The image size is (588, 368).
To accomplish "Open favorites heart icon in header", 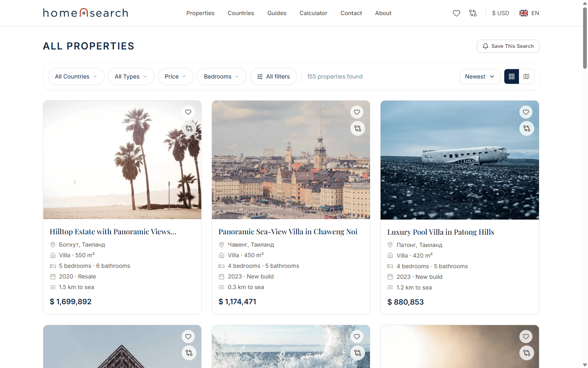I will click(x=457, y=13).
